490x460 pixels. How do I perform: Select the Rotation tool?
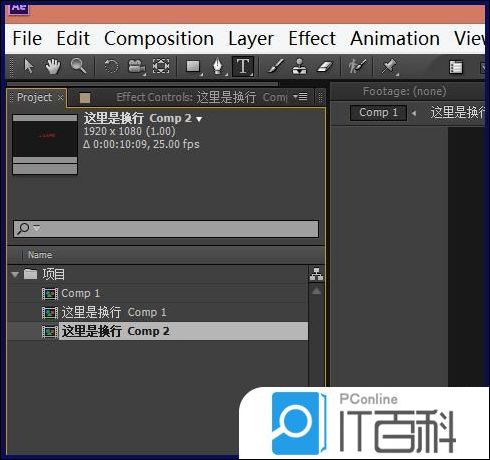tap(111, 66)
